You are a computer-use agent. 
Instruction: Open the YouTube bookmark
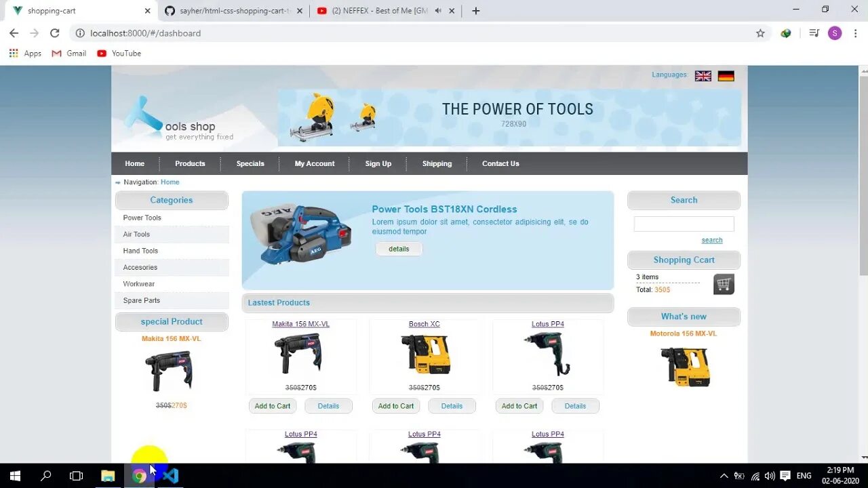119,54
